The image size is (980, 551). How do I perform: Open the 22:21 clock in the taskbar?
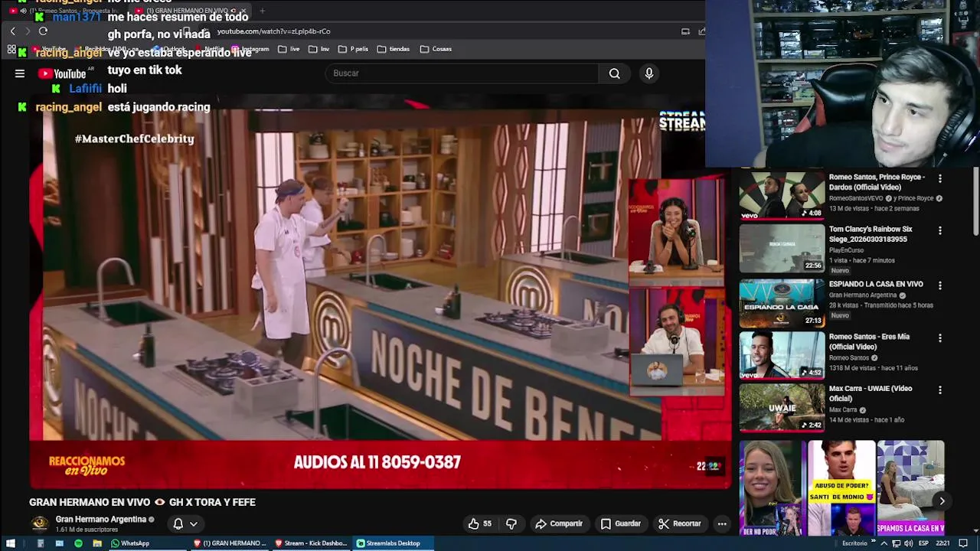click(943, 543)
